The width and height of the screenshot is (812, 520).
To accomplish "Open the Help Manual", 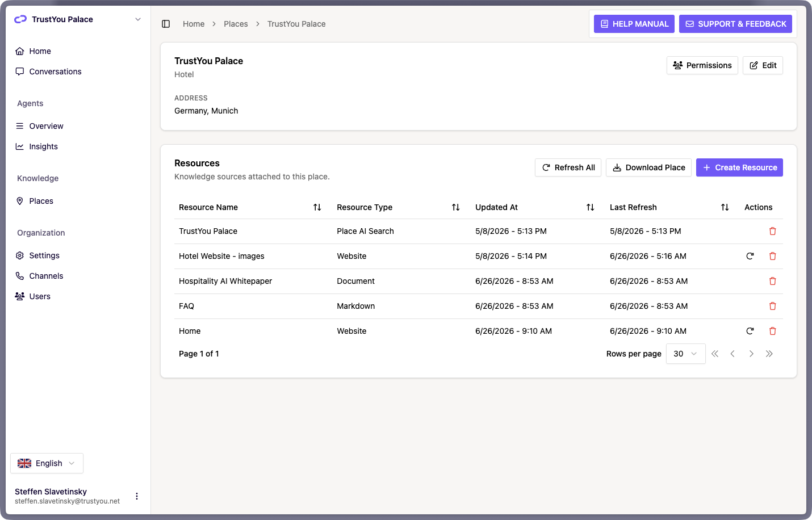I will (634, 24).
